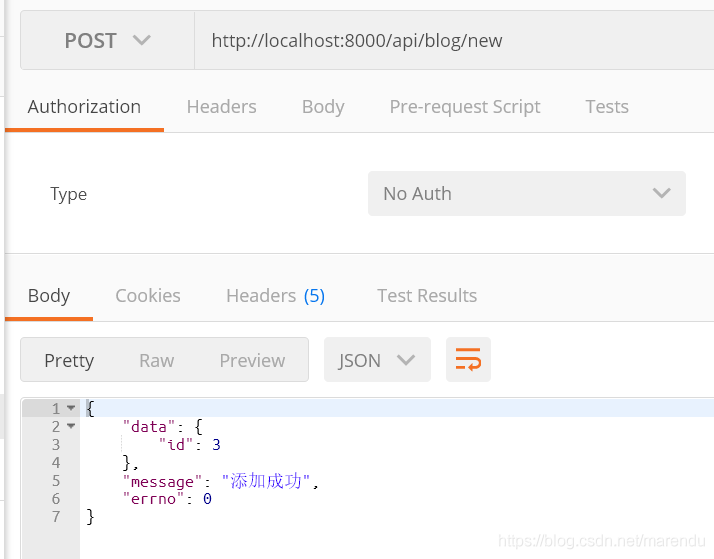Viewport: 714px width, 559px height.
Task: Open the Test Results tab
Action: click(427, 296)
